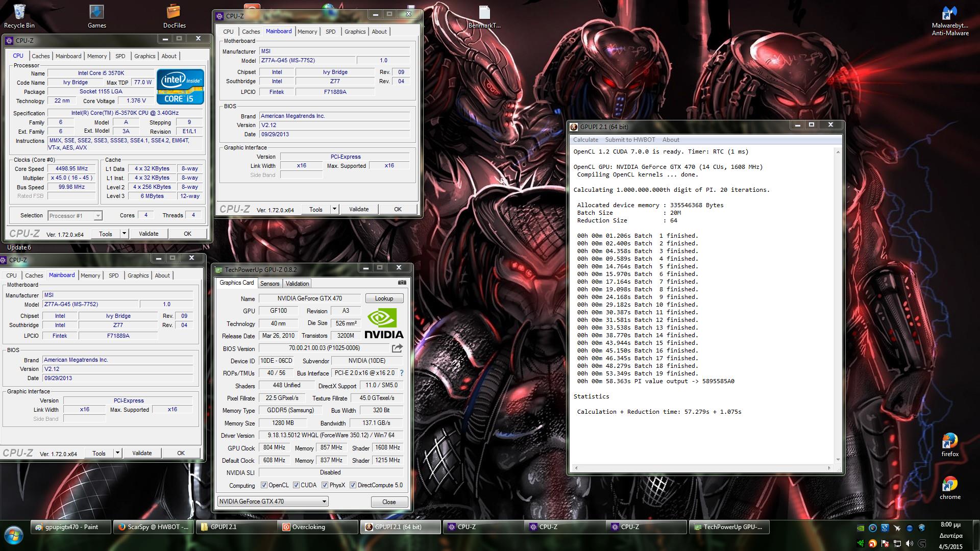980x551 pixels.
Task: Click the Intel Core i5 logo in CPU-Z
Action: click(180, 86)
